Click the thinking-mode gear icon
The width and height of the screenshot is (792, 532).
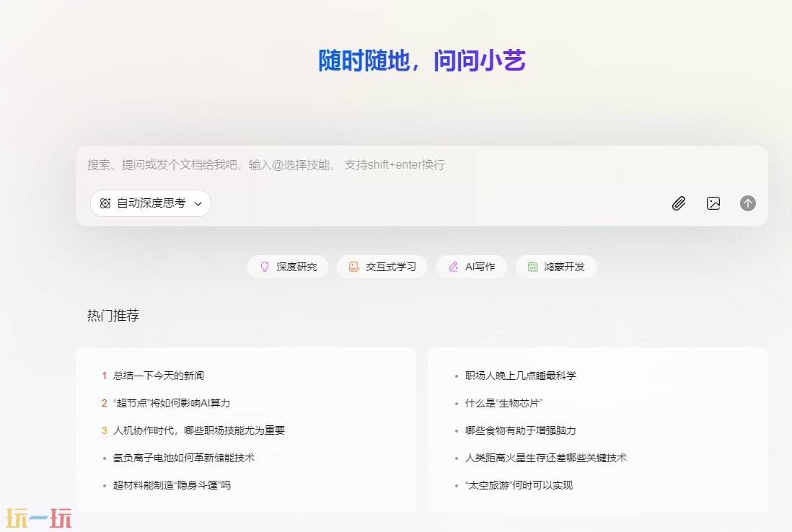coord(104,203)
